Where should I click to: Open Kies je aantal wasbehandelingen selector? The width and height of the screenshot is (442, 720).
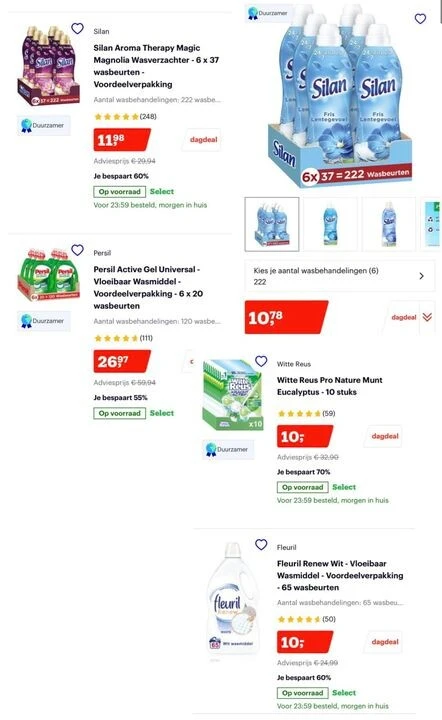(x=340, y=276)
